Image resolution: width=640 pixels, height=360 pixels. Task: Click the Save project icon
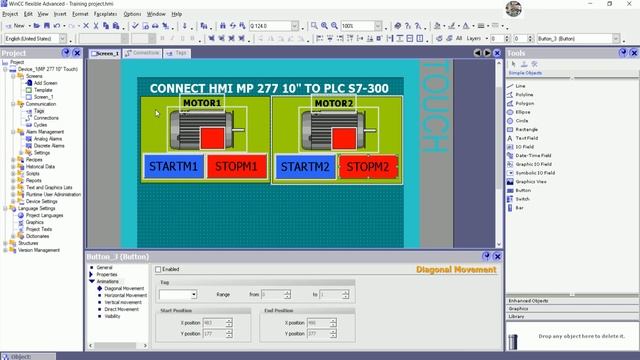[47, 26]
